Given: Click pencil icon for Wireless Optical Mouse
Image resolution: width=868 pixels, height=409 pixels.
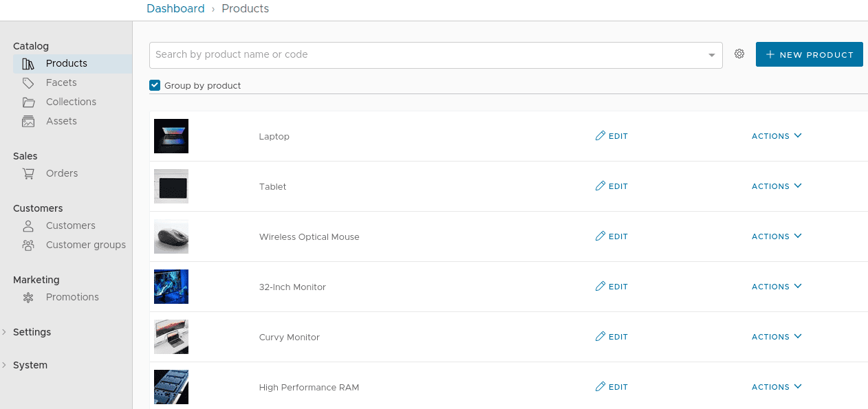Looking at the screenshot, I should (x=600, y=236).
